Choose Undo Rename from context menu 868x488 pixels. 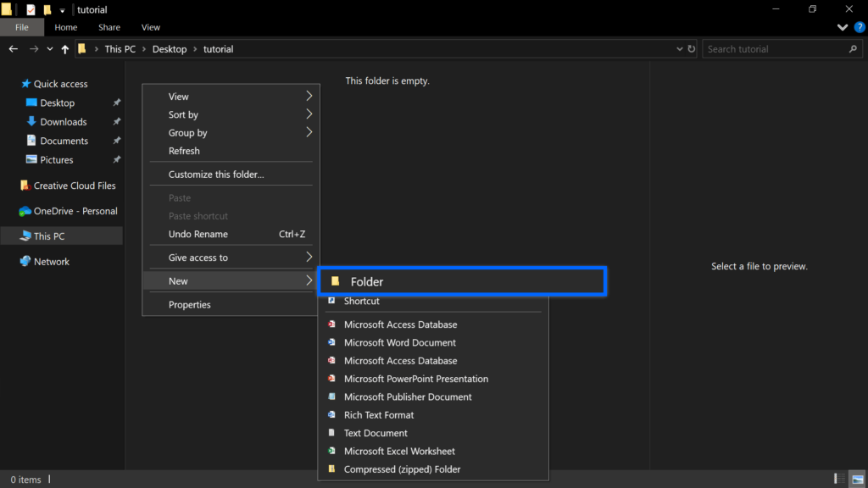click(231, 234)
